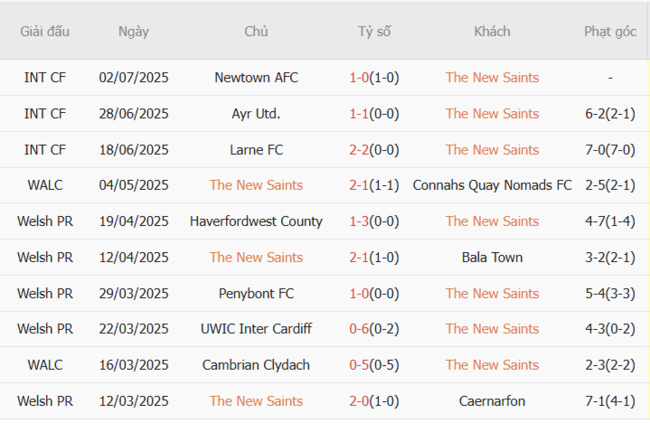650x423 pixels.
Task: Click the Newtown AFC team name
Action: pyautogui.click(x=256, y=78)
